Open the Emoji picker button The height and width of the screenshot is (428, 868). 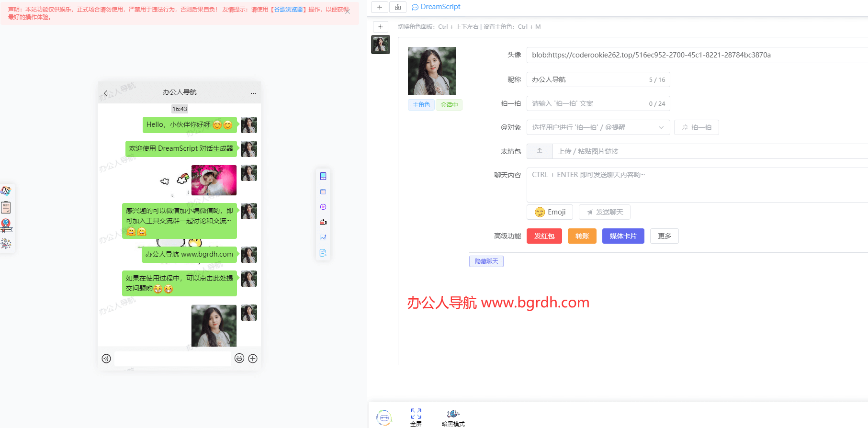pyautogui.click(x=550, y=212)
